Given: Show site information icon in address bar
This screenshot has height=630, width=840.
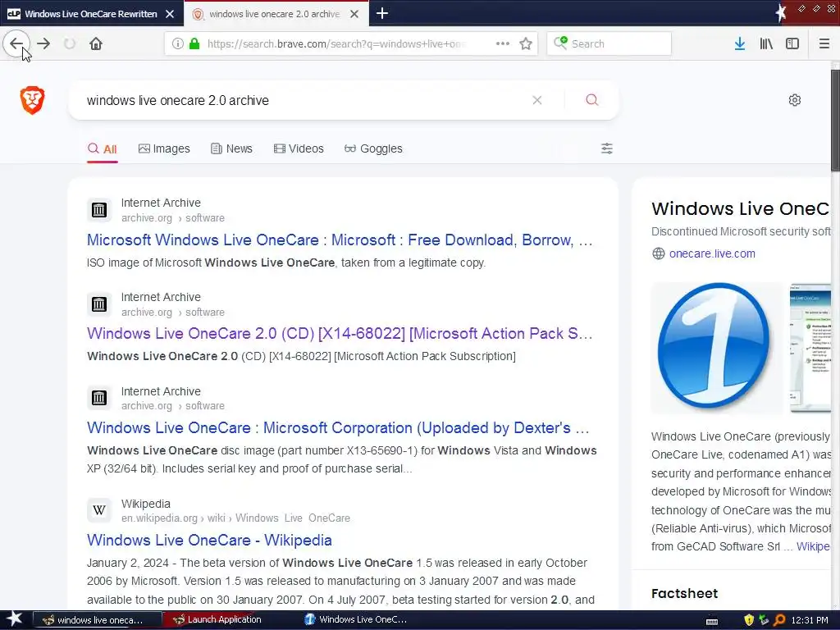Looking at the screenshot, I should pyautogui.click(x=178, y=43).
